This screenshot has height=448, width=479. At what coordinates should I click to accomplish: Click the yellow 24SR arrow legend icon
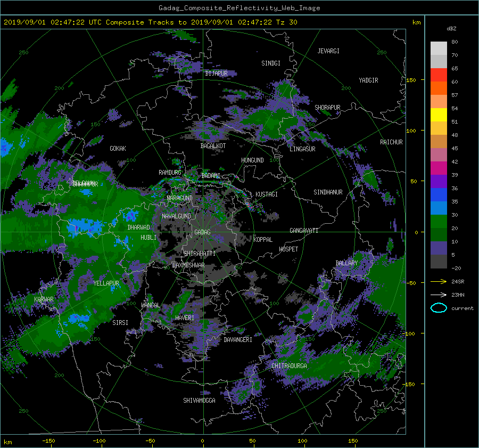click(x=439, y=281)
